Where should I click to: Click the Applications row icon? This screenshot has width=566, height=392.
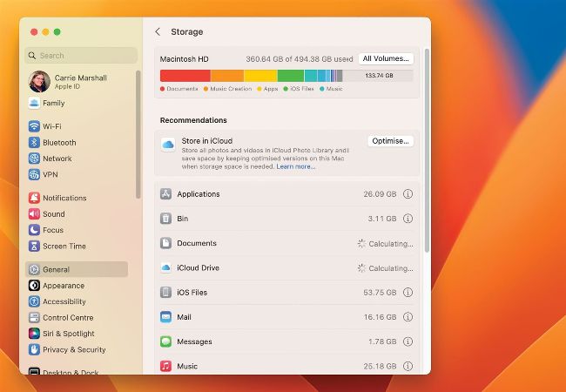(165, 194)
